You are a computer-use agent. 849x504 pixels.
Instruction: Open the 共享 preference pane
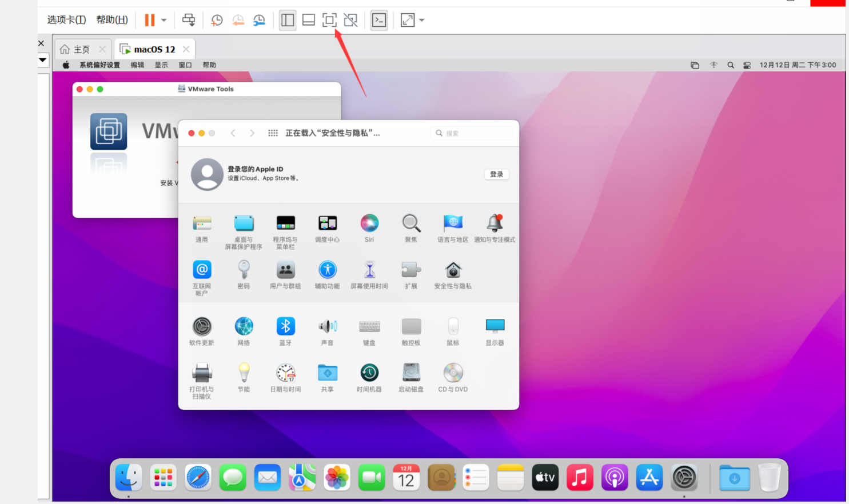coord(328,378)
